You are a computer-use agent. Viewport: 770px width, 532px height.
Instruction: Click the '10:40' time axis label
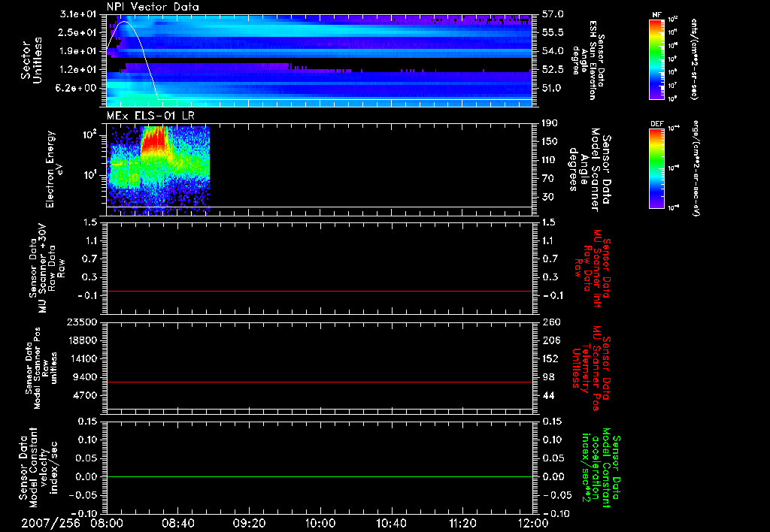(391, 523)
